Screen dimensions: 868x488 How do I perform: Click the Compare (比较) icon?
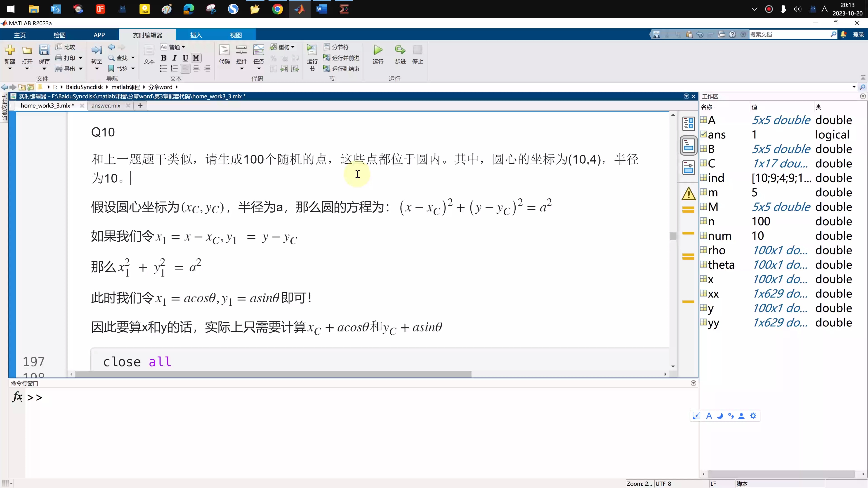pos(59,47)
